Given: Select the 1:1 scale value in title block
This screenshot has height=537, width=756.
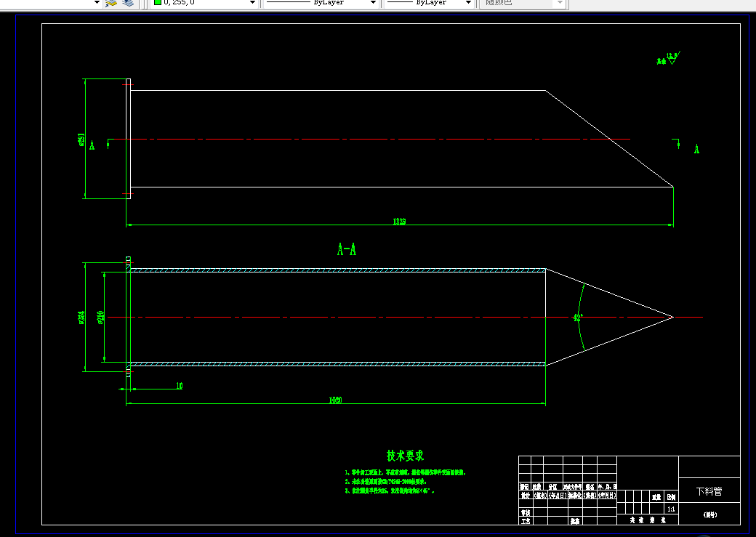Looking at the screenshot, I should [671, 509].
